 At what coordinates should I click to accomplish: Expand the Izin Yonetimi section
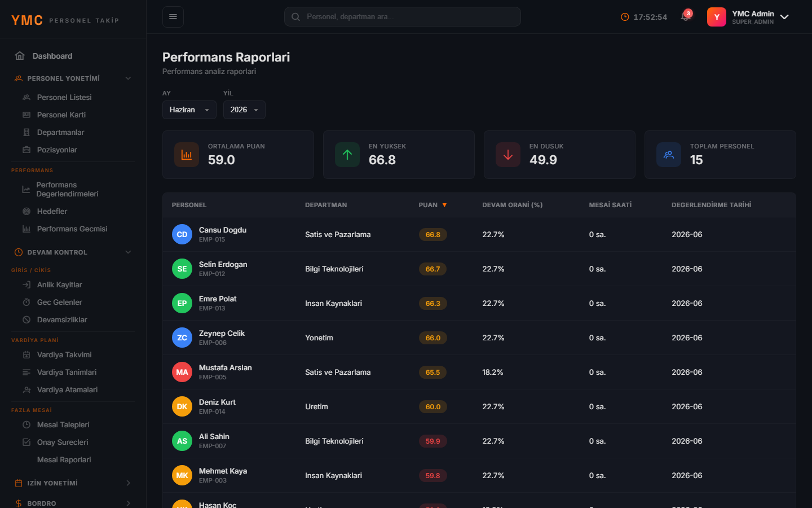click(x=73, y=483)
